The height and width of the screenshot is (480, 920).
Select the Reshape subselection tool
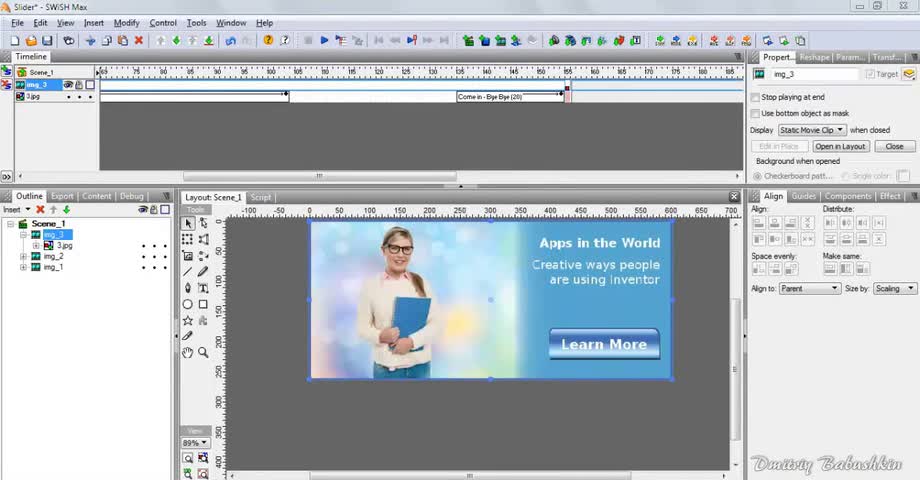[203, 224]
